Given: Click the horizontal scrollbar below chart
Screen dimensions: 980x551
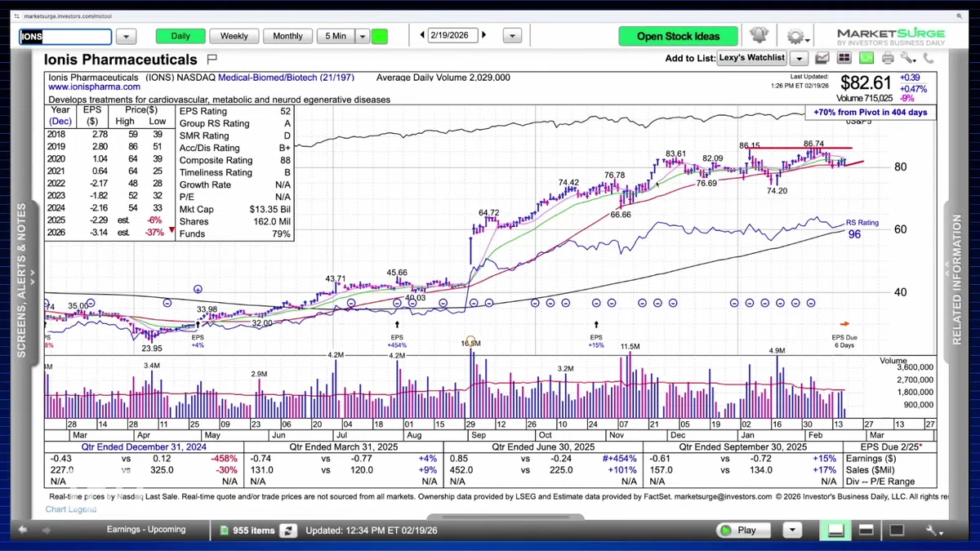Looking at the screenshot, I should pyautogui.click(x=505, y=516).
